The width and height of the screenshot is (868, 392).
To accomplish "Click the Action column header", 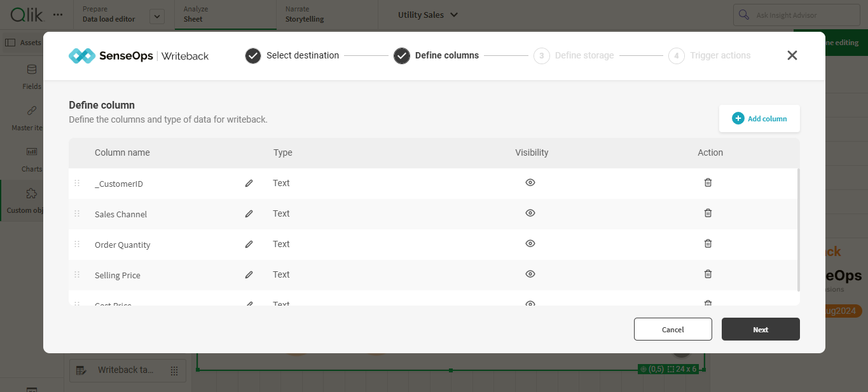I will coord(710,152).
